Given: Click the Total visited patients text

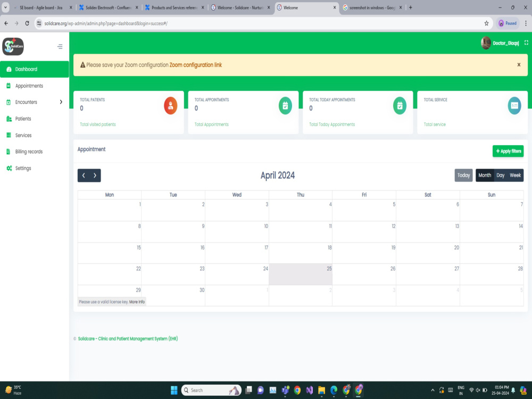Looking at the screenshot, I should pyautogui.click(x=98, y=124).
